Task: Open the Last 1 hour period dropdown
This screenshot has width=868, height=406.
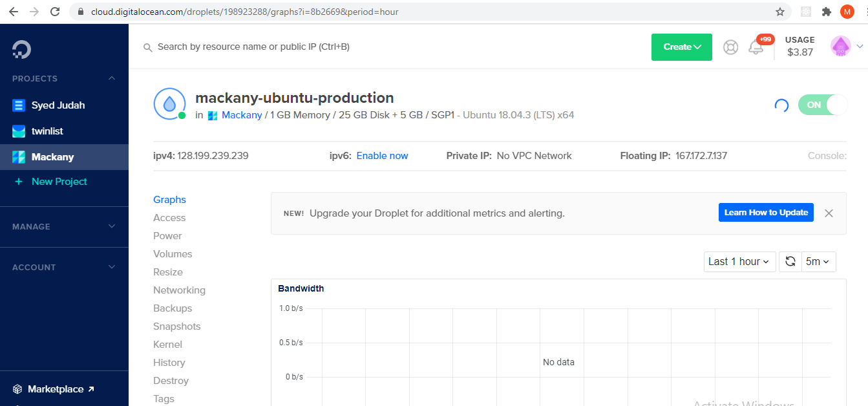Action: point(739,262)
